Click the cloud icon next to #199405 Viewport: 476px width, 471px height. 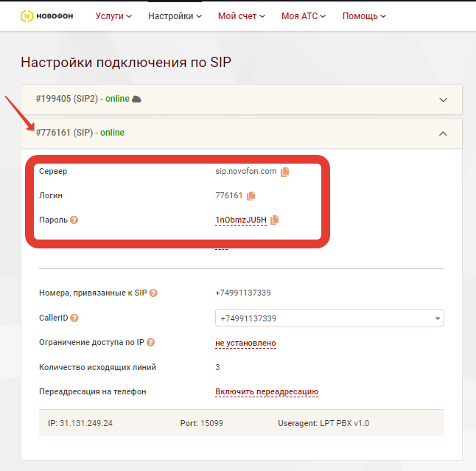pos(136,99)
